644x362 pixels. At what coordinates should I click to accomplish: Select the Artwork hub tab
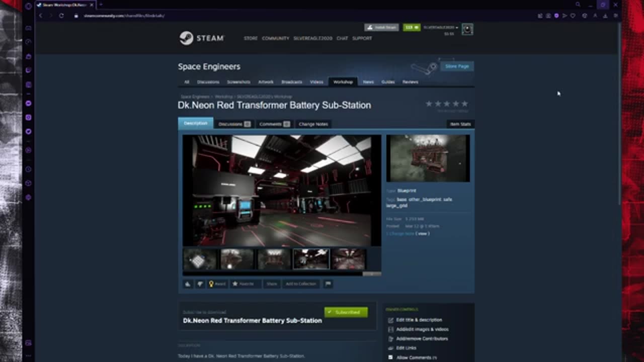[266, 82]
